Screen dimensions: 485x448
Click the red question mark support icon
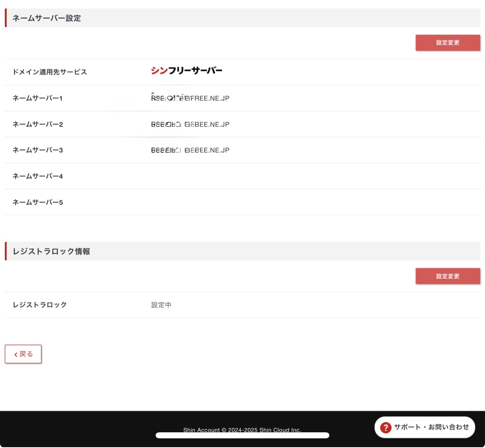(386, 427)
